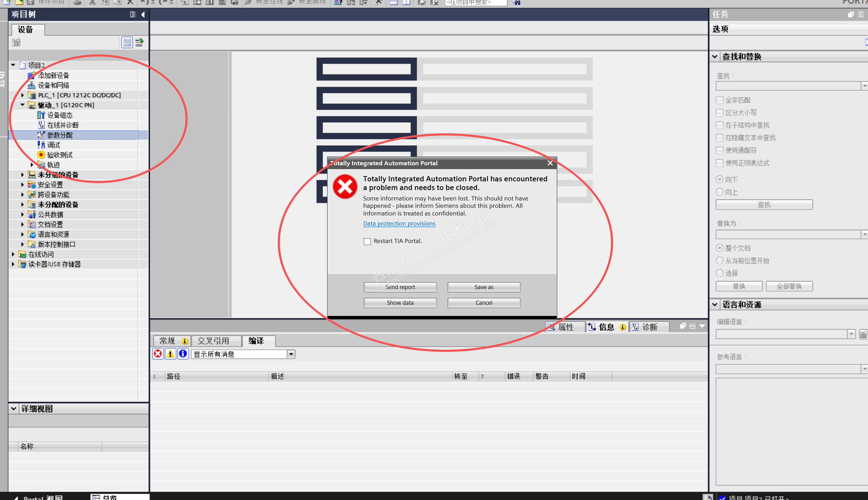This screenshot has width=868, height=500.
Task: Collapse the 查找和替换 section
Action: [x=715, y=56]
